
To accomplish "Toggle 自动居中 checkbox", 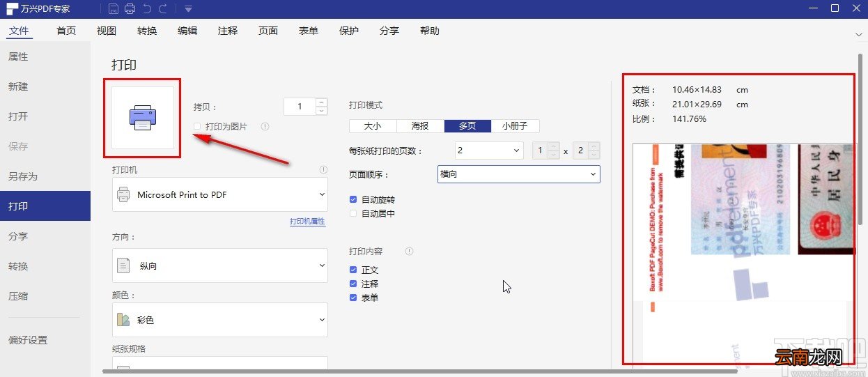I will (353, 213).
